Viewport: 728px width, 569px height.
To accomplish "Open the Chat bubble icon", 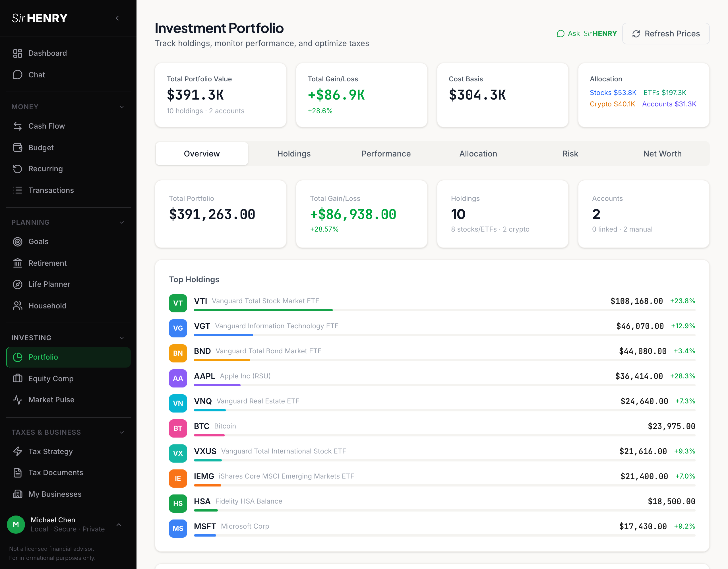I will point(17,75).
